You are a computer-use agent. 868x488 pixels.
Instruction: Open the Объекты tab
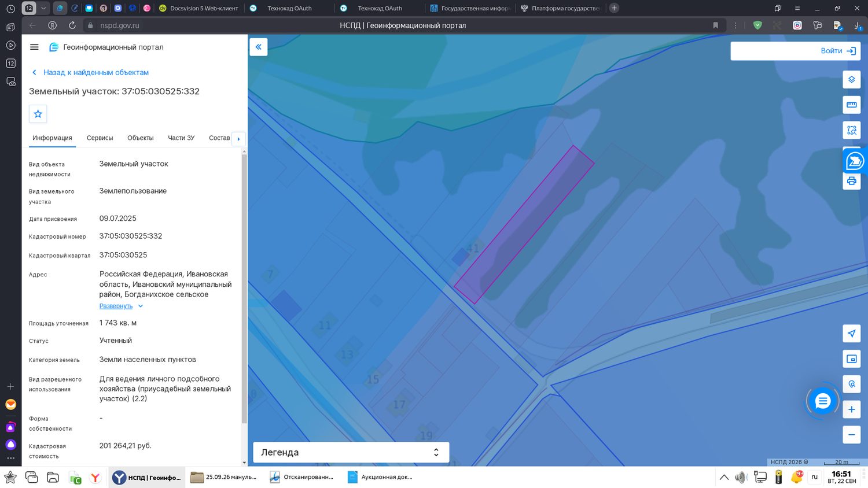[141, 138]
